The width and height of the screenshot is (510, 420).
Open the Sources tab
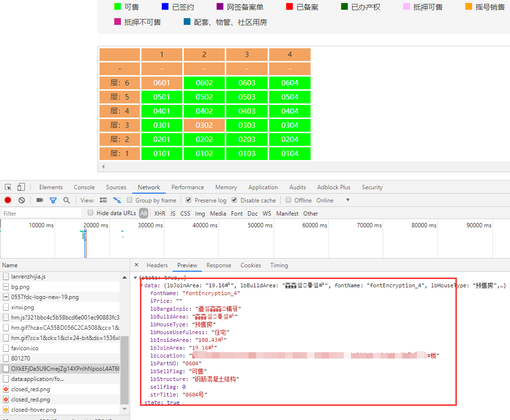click(x=116, y=187)
